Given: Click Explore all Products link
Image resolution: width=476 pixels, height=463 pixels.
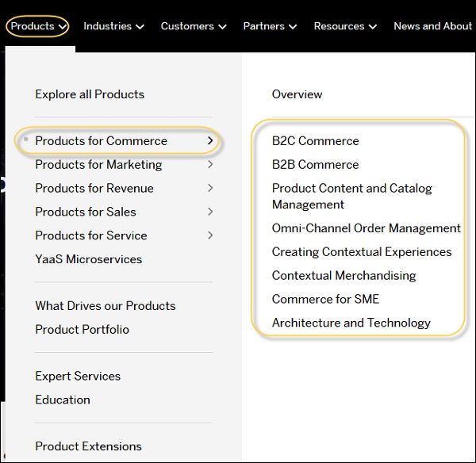Looking at the screenshot, I should (x=90, y=94).
